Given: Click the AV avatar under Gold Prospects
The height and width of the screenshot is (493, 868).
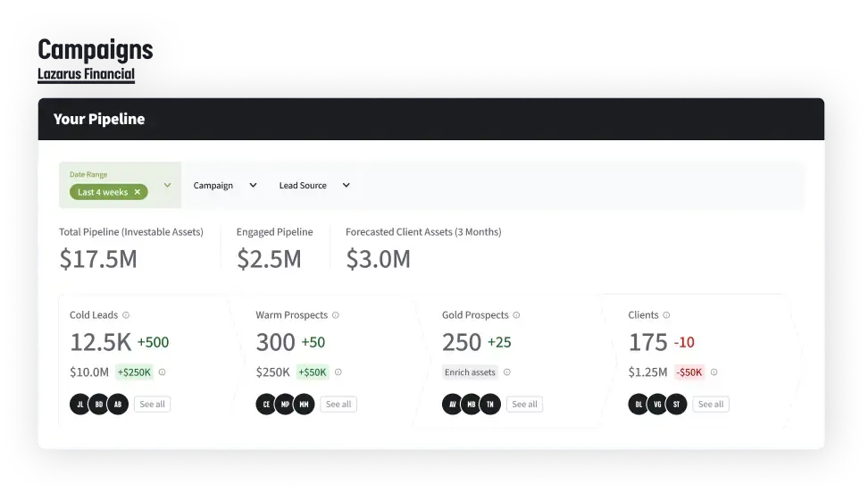Looking at the screenshot, I should [x=452, y=404].
